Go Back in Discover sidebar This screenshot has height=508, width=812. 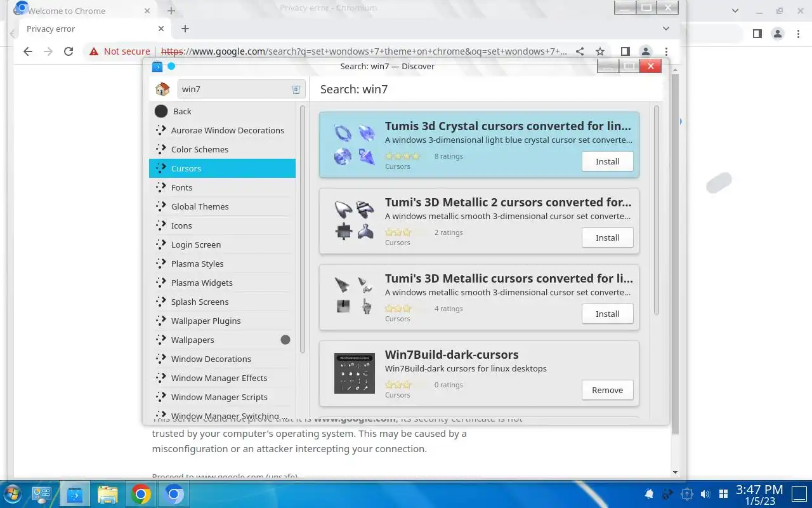click(222, 111)
